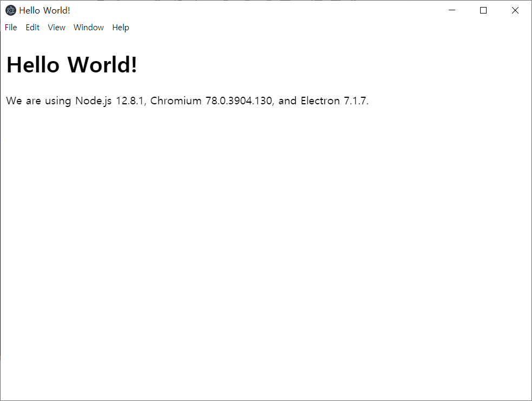Click the Electron app icon in title bar
This screenshot has width=532, height=401.
tap(11, 10)
